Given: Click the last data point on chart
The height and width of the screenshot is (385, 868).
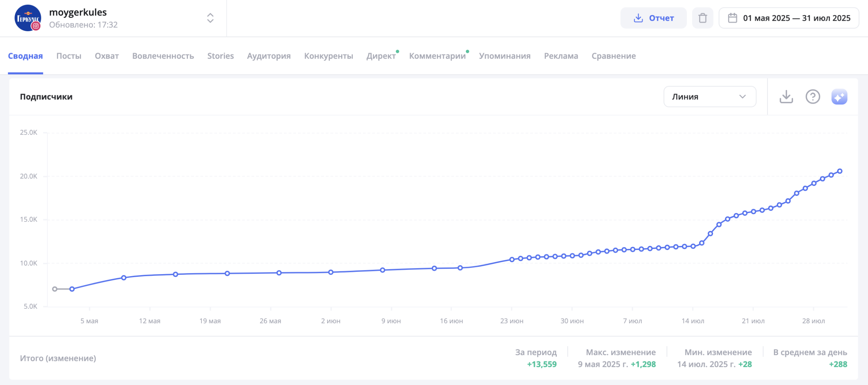Looking at the screenshot, I should pos(840,171).
